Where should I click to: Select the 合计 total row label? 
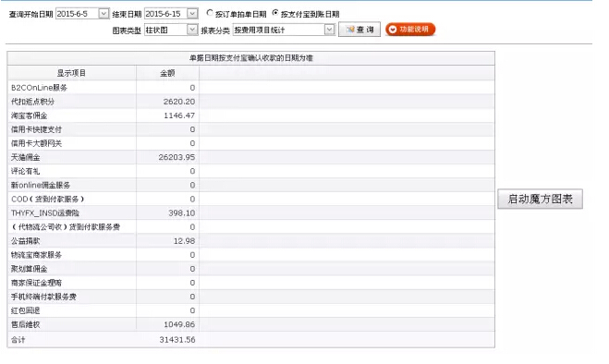click(x=18, y=340)
